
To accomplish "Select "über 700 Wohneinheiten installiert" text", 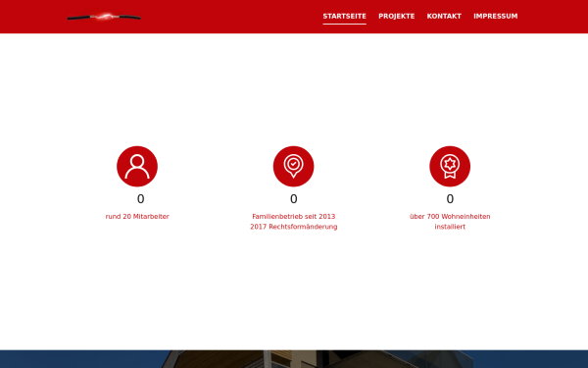I will point(450,222).
